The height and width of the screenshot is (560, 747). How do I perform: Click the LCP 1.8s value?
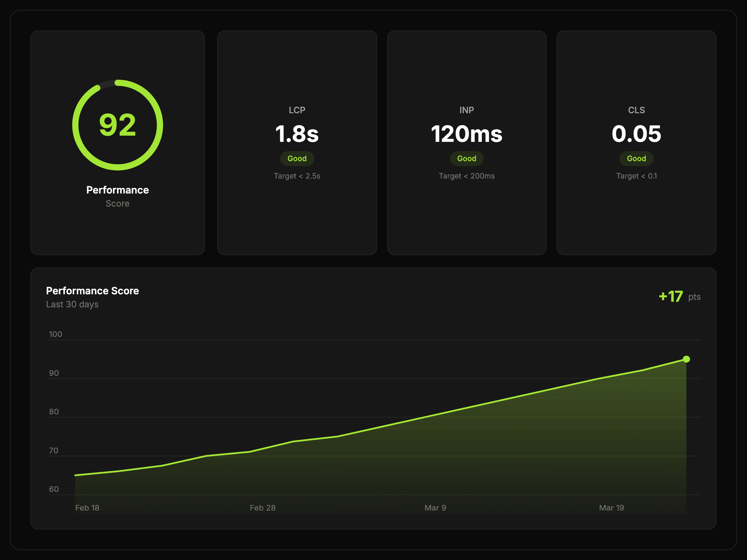pyautogui.click(x=297, y=134)
